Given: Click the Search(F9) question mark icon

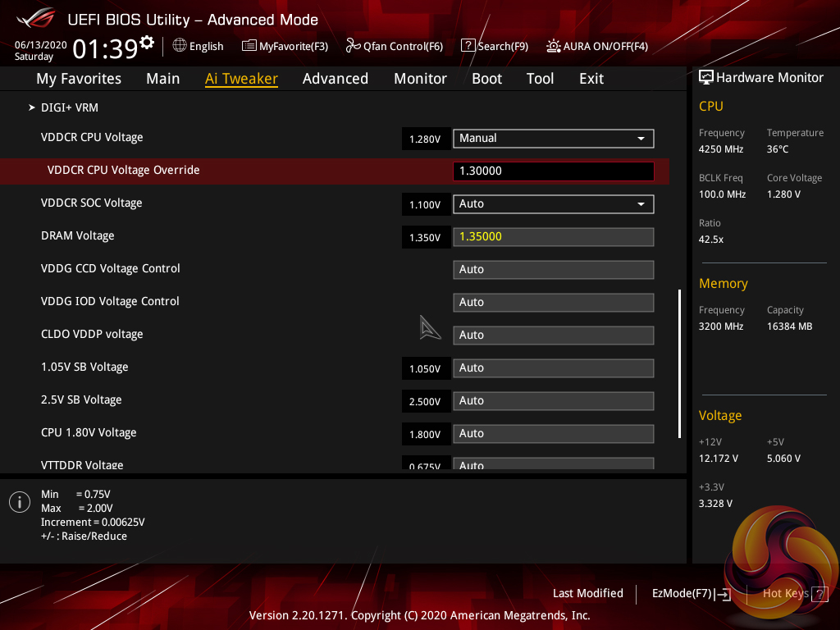Looking at the screenshot, I should click(x=468, y=46).
